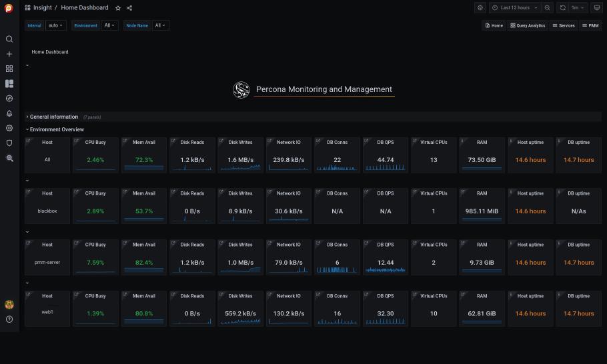Open the PMM dashboards panel icon in sidebar
Screen dimensions: 607x364
(9, 83)
